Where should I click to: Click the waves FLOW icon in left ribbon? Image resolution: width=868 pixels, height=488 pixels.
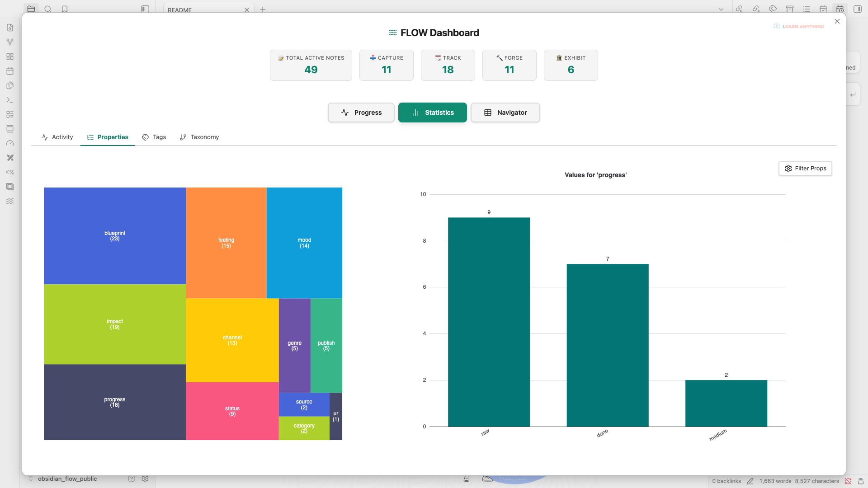(x=10, y=201)
